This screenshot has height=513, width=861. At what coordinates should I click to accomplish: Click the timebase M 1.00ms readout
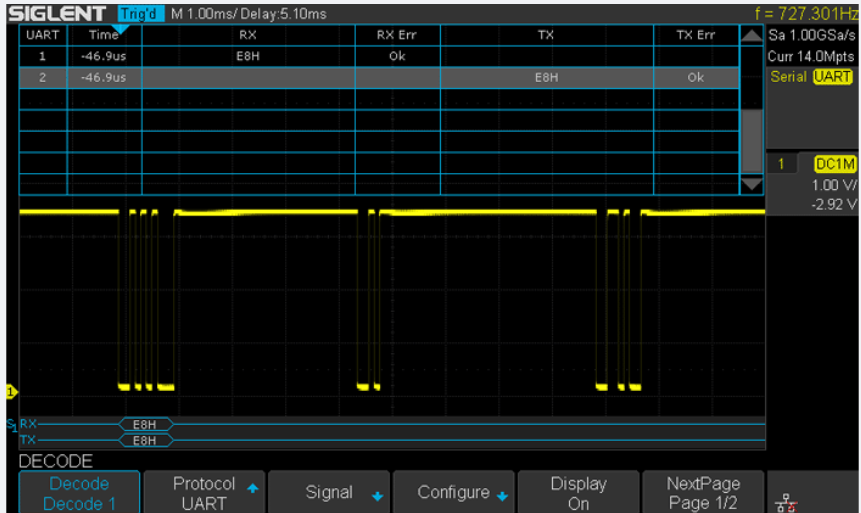coord(202,14)
